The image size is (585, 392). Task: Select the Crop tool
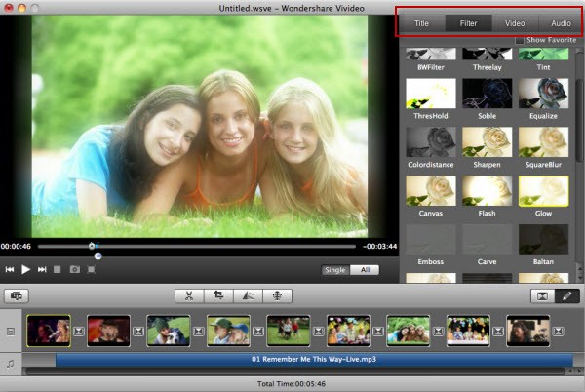218,296
